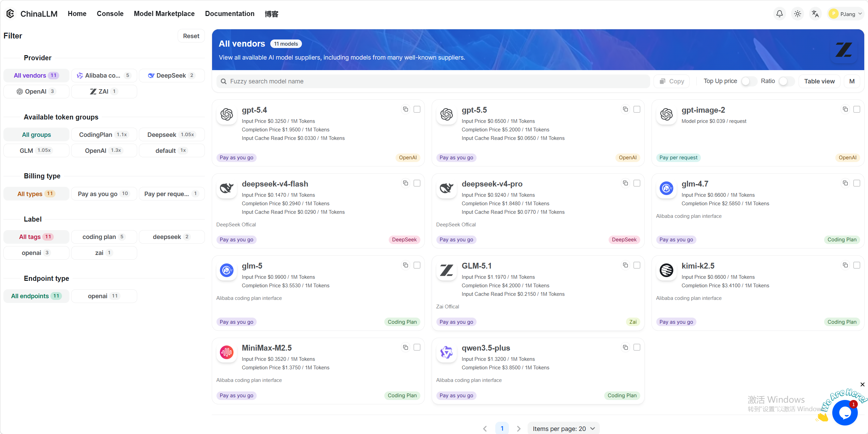Click the copy icon on deepseek-v4-pro card
868x434 pixels.
click(625, 183)
